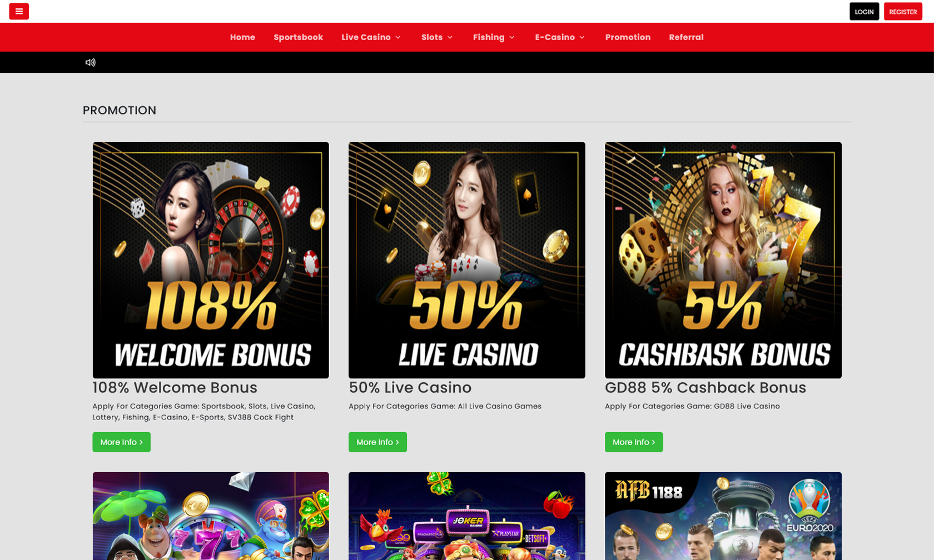Open the Fishing dropdown arrow
This screenshot has height=560, width=934.
(512, 37)
